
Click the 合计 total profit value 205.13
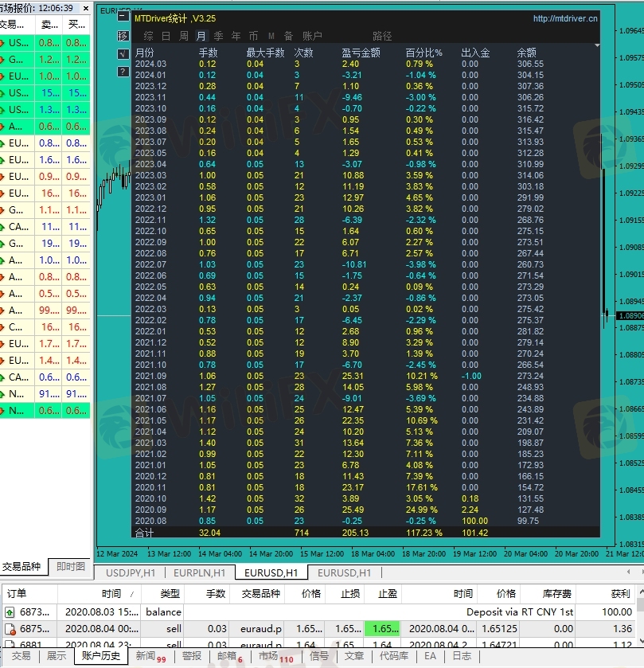click(x=355, y=533)
